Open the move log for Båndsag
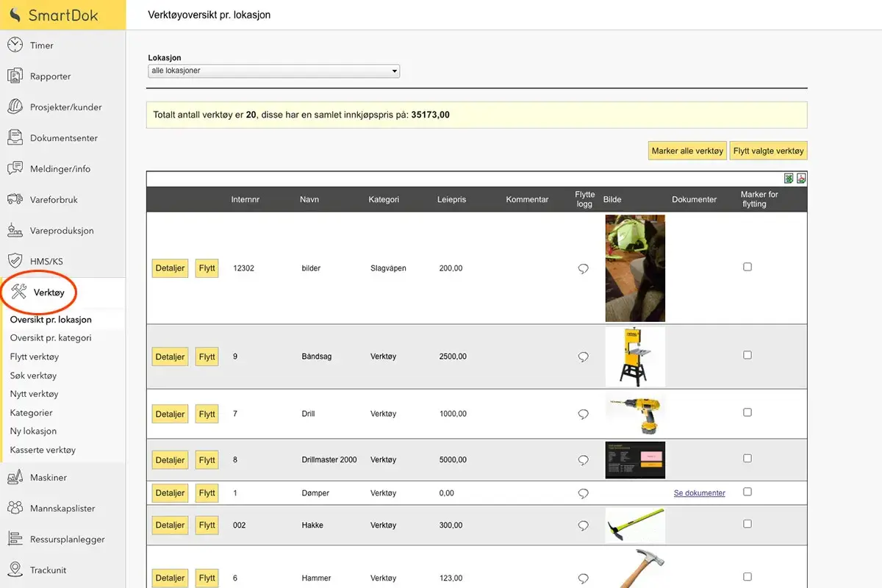This screenshot has height=588, width=882. pyautogui.click(x=583, y=357)
